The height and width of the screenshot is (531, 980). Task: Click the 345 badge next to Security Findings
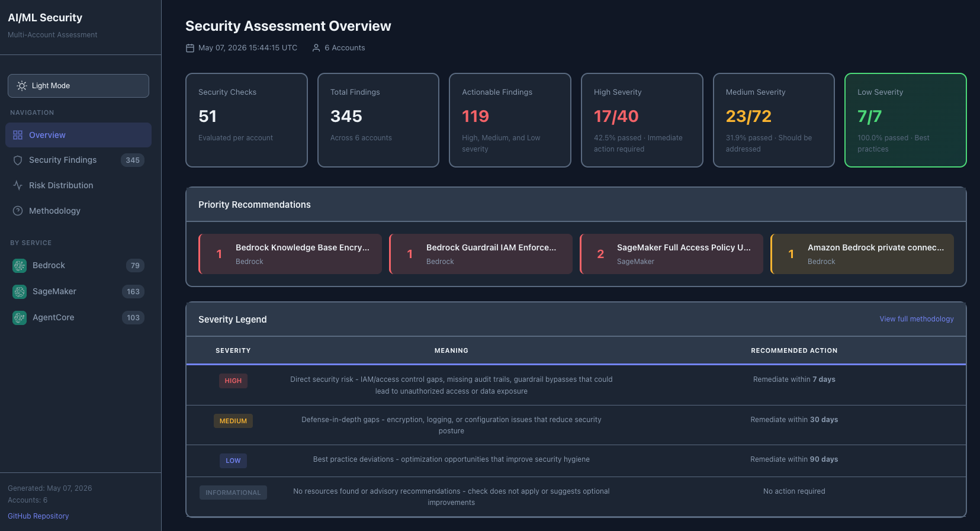coord(133,160)
